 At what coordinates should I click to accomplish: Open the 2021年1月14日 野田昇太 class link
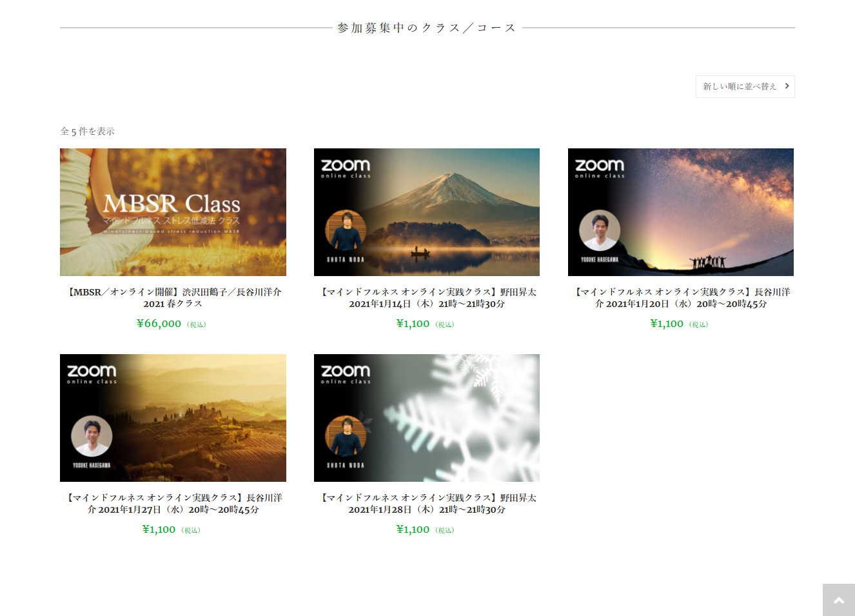[427, 297]
